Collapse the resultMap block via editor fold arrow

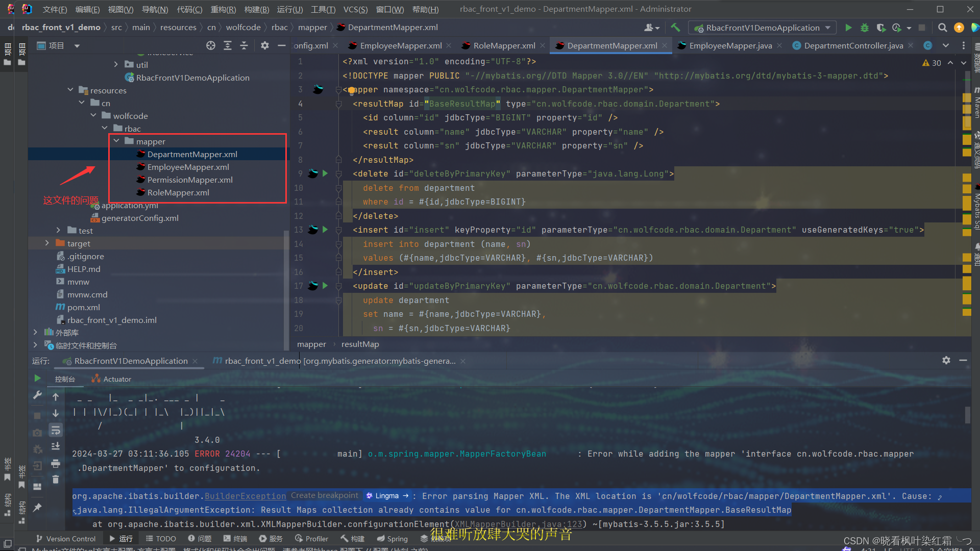tap(338, 104)
